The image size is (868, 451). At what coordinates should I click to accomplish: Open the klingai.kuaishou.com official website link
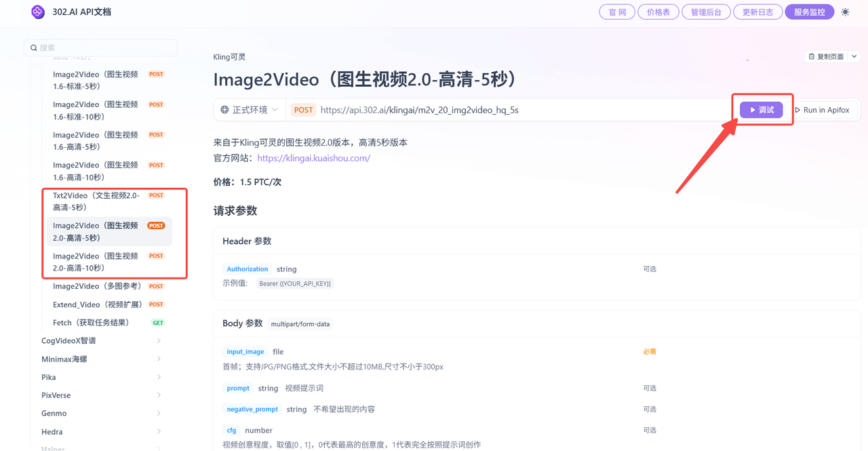[x=314, y=158]
